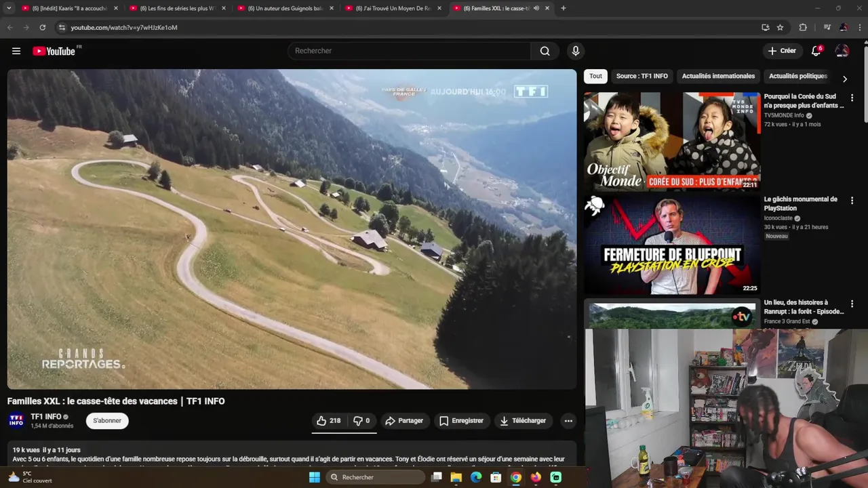Open more actions under the video
Screen dimensions: 868x488
click(x=568, y=421)
